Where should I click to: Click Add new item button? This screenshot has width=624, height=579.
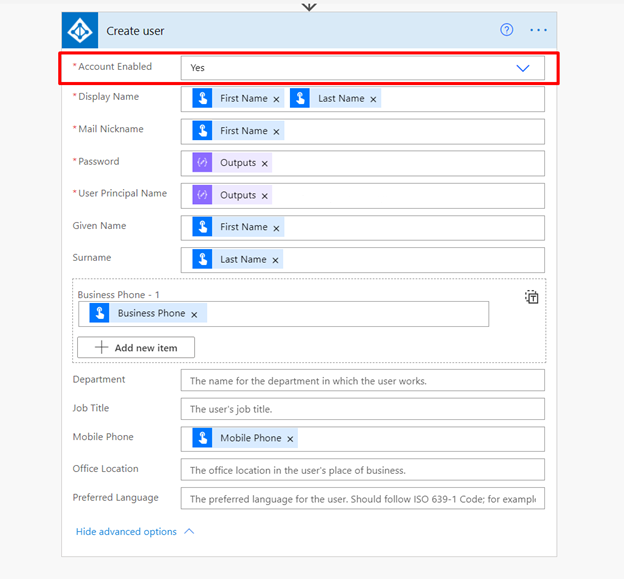(136, 347)
